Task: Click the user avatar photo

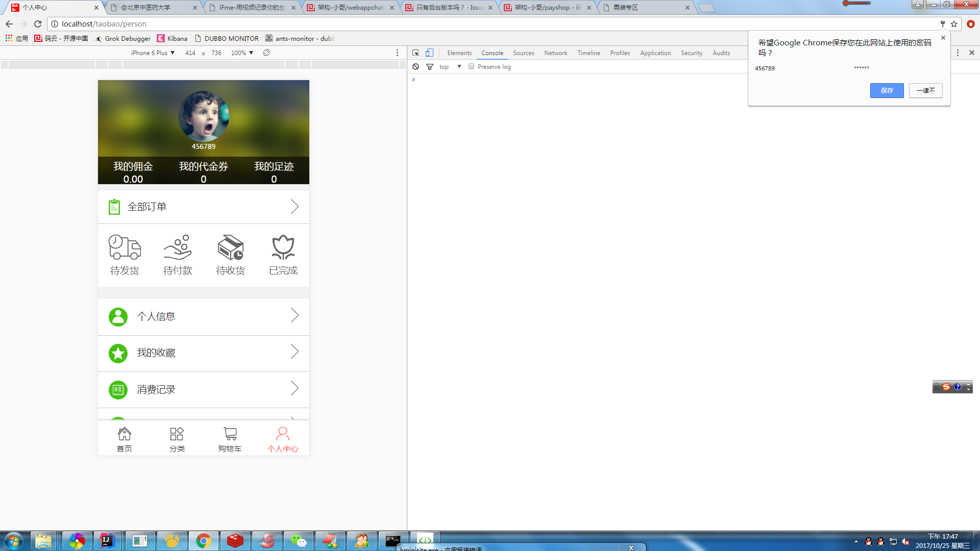Action: (x=204, y=116)
